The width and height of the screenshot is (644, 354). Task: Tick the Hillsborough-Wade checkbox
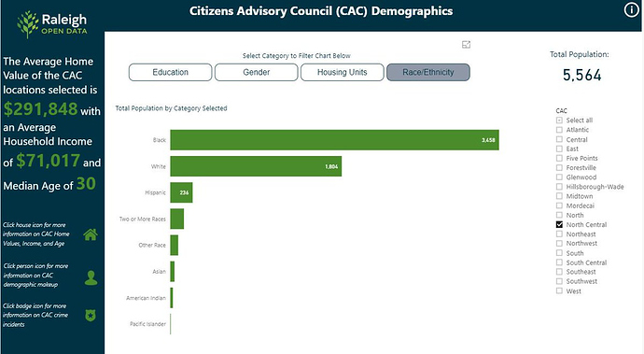tap(559, 187)
